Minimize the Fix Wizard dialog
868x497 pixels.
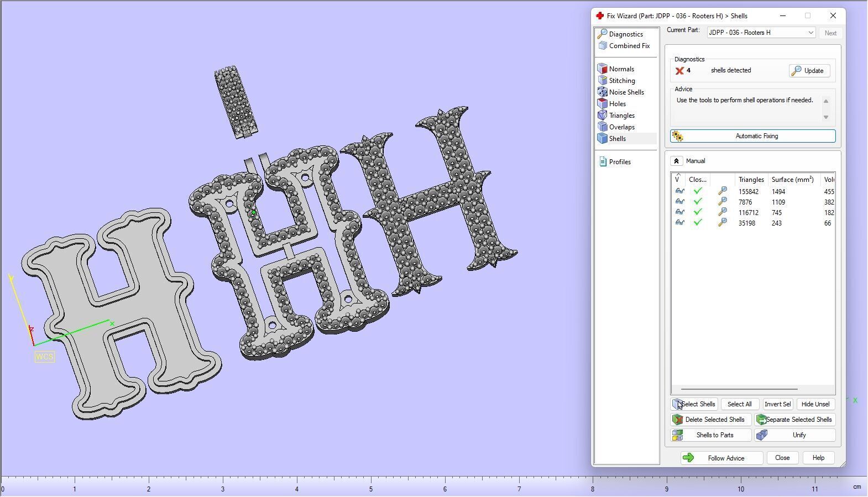click(x=782, y=16)
